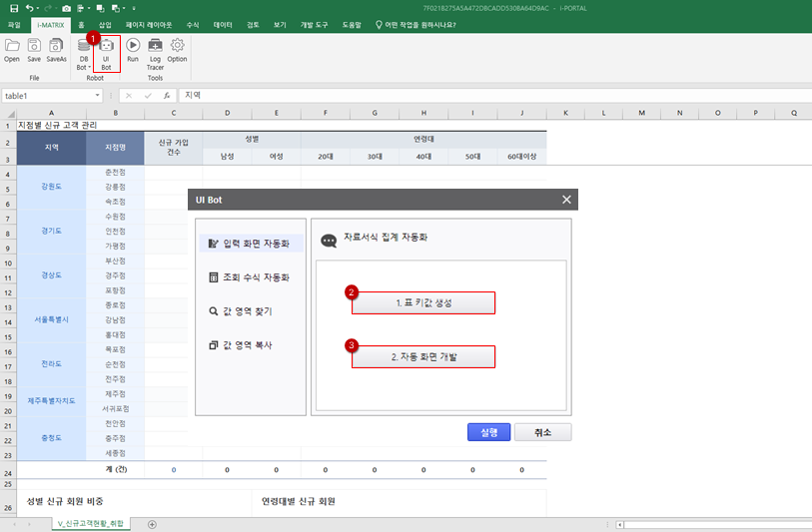The height and width of the screenshot is (532, 812).
Task: Expand the undo history dropdown arrow
Action: [x=39, y=8]
